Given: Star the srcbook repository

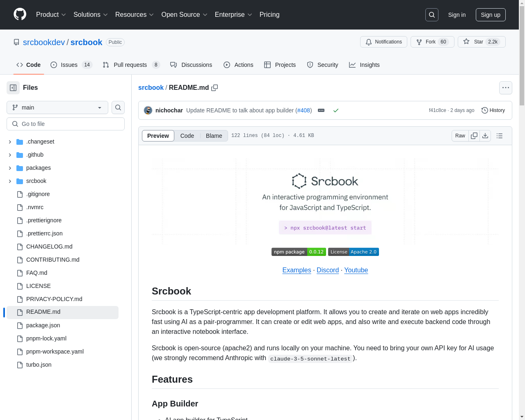Looking at the screenshot, I should coord(482,42).
